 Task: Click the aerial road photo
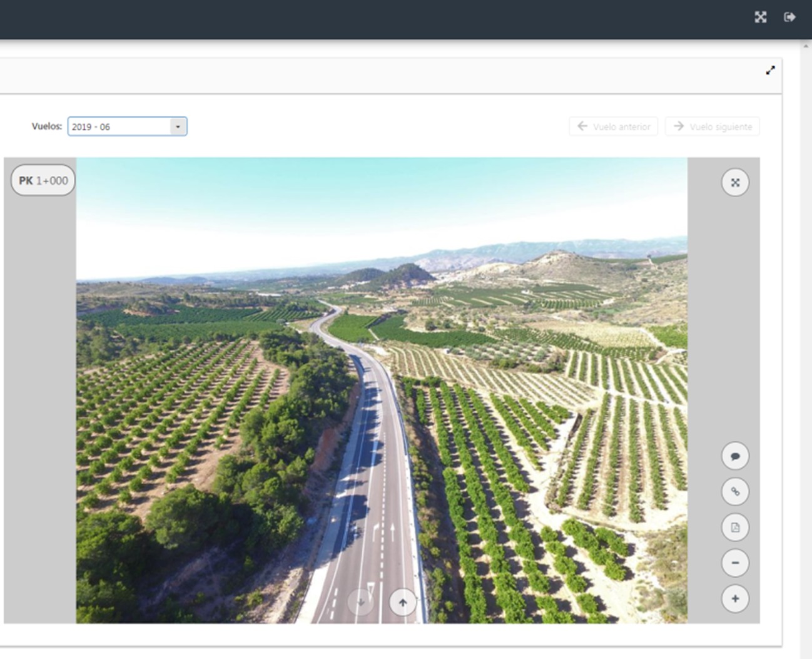coord(382,390)
